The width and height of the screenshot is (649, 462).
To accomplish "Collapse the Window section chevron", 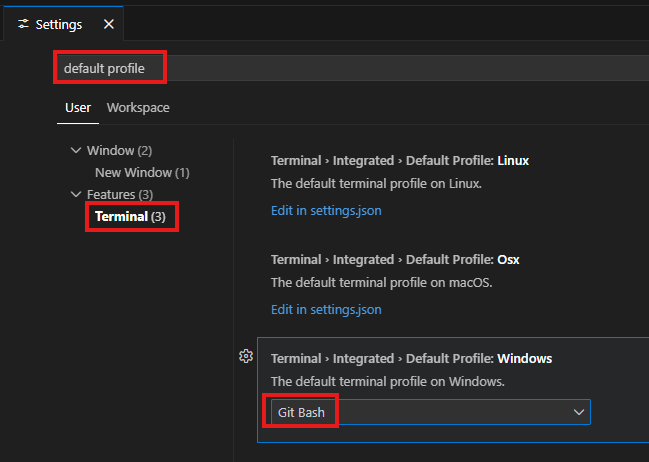I will [x=76, y=151].
